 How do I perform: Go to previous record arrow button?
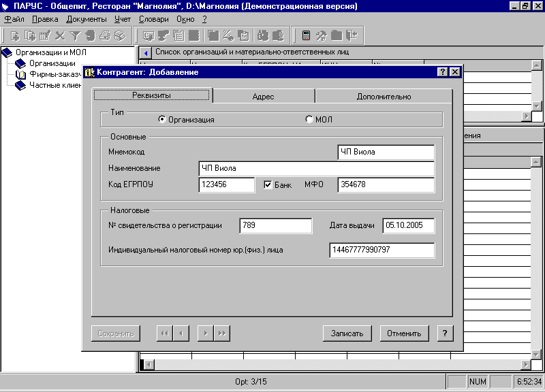(181, 333)
